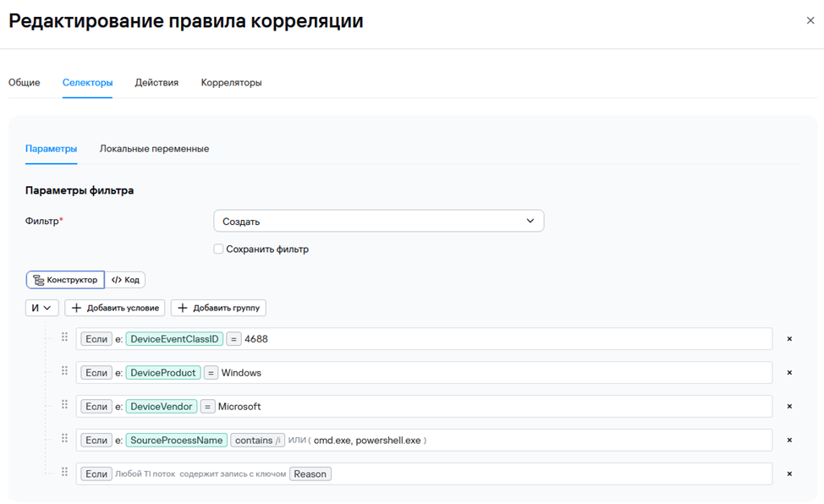Remove the DeviceEventClassID condition row
The image size is (824, 504).
[x=789, y=339]
